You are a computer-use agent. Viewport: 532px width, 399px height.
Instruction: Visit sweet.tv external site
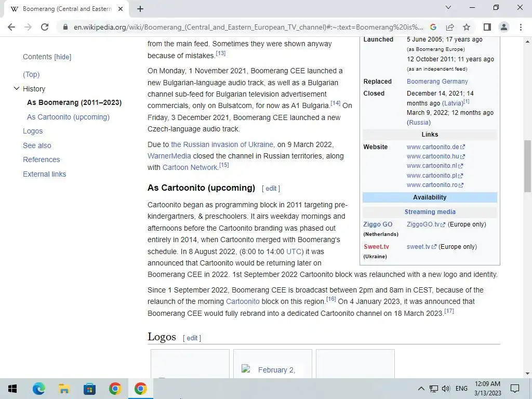coord(421,247)
